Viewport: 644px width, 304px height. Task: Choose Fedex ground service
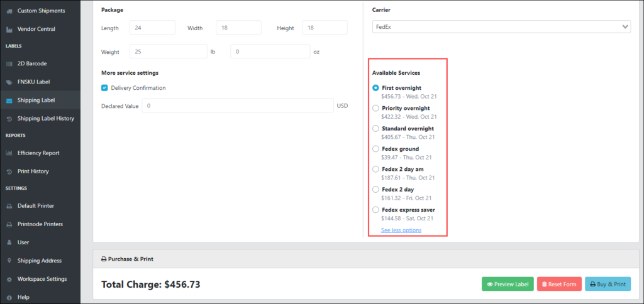[x=375, y=149]
